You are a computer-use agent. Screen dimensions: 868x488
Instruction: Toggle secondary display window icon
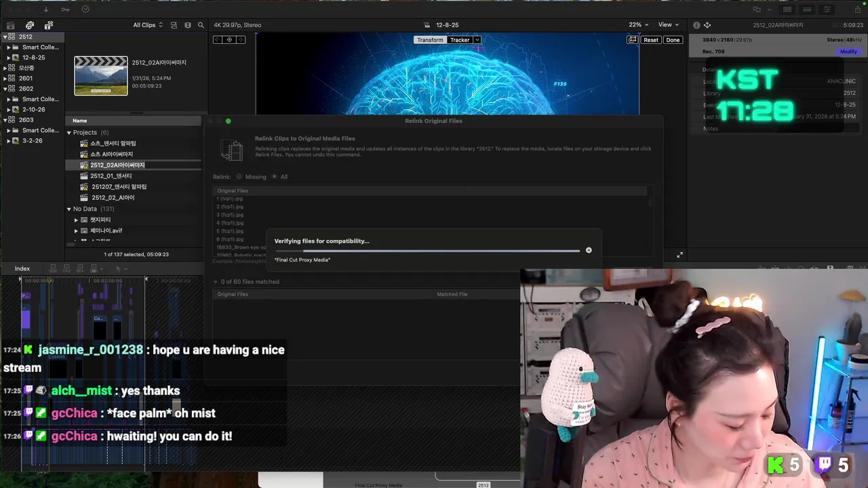757,9
